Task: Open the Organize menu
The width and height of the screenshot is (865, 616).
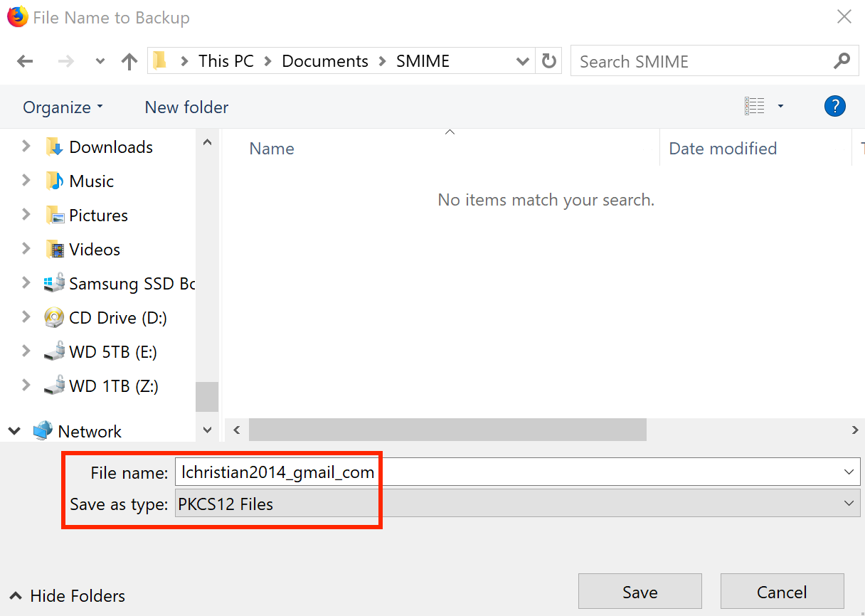Action: [62, 107]
